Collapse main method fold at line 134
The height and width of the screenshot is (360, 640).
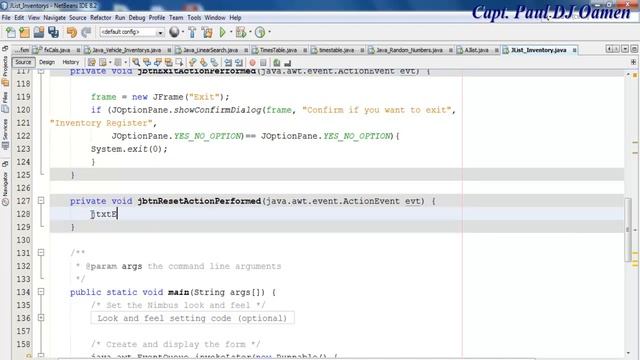pos(41,292)
